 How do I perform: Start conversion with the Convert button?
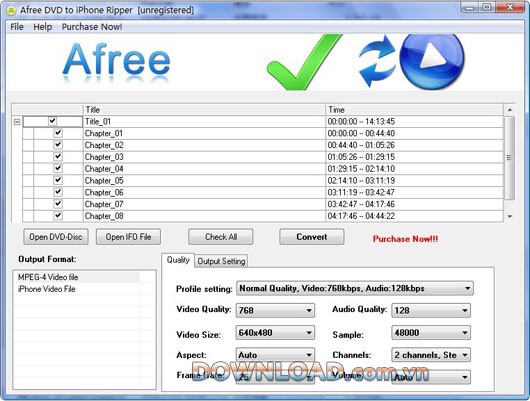(x=312, y=237)
